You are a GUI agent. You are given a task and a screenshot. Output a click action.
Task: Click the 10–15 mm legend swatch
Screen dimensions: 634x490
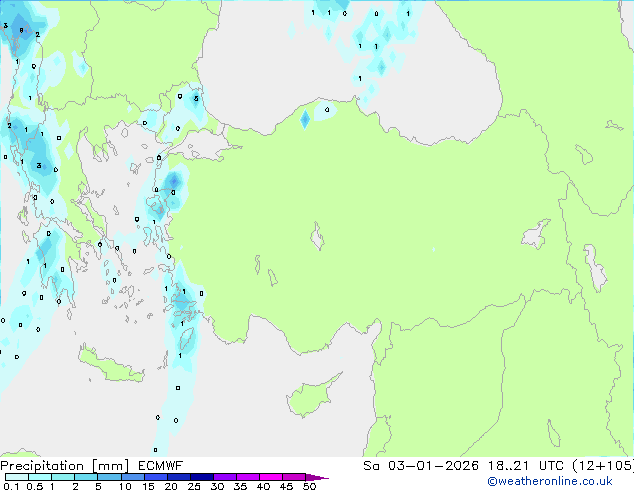(x=132, y=477)
